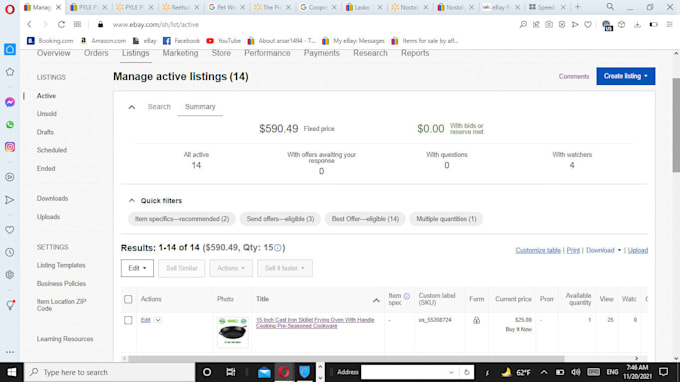Open Payments tab
This screenshot has height=382, width=680.
[x=321, y=53]
